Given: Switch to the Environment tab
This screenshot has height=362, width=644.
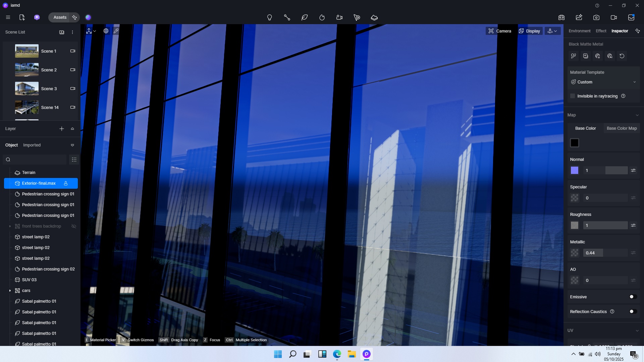Looking at the screenshot, I should [x=579, y=31].
